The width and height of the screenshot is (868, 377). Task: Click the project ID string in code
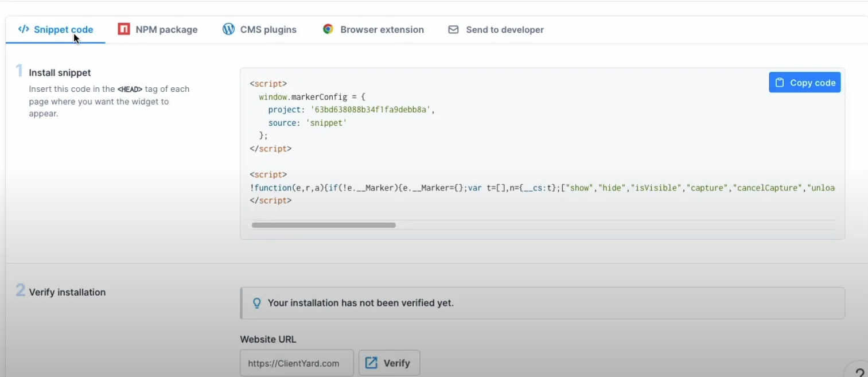pos(371,110)
